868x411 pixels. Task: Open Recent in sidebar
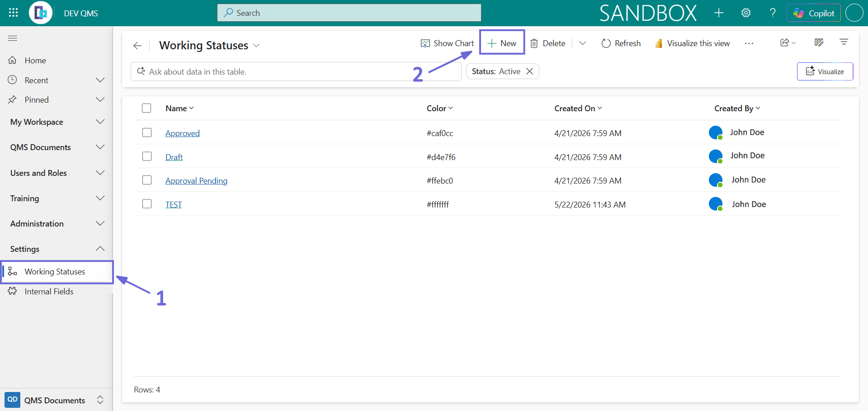click(x=36, y=80)
